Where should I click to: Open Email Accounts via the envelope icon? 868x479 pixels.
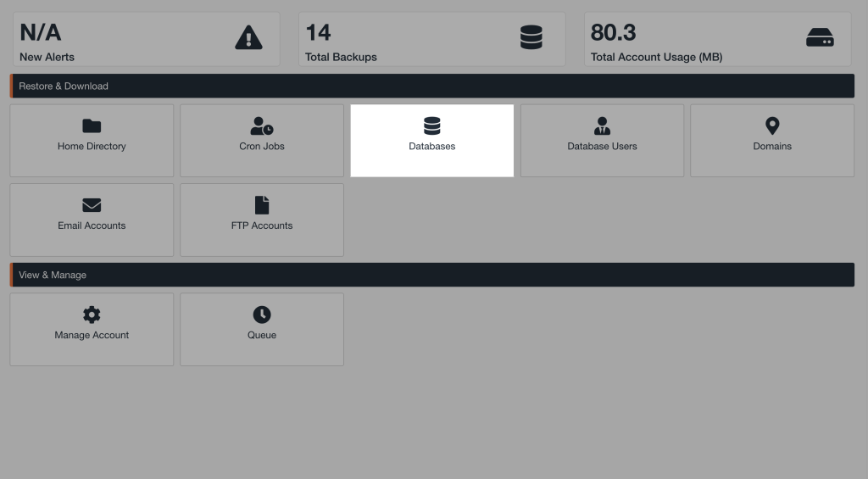point(92,205)
